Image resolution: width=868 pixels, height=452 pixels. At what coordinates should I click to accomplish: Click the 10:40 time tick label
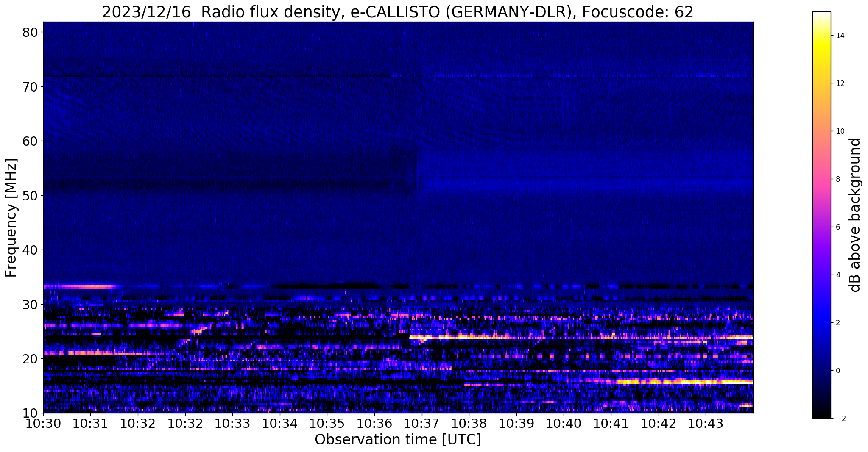(x=564, y=424)
